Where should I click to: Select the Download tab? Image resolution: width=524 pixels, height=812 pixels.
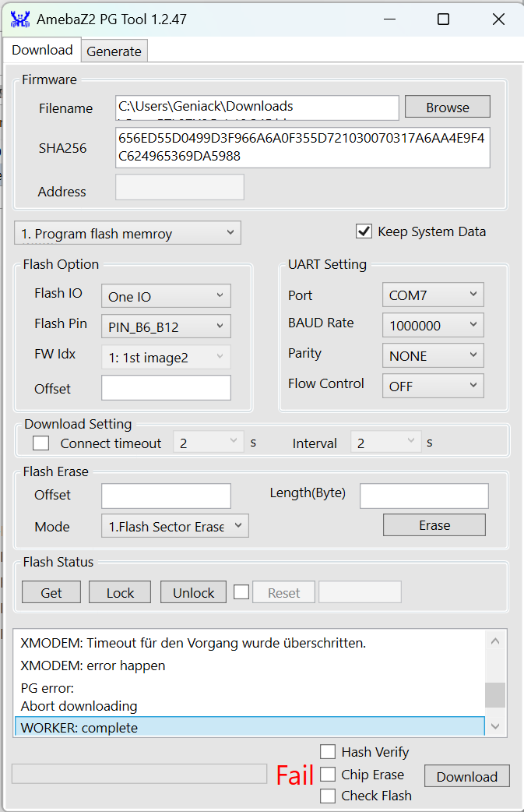[x=42, y=50]
